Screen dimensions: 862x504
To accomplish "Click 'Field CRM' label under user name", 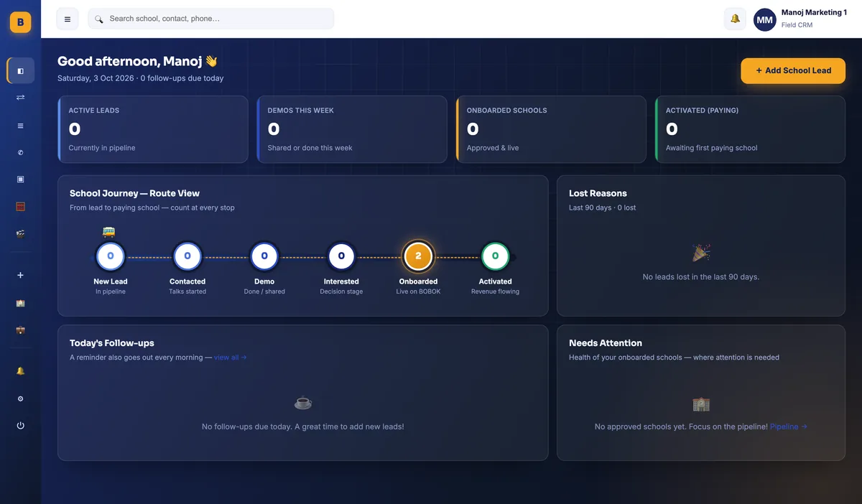I will tap(797, 25).
